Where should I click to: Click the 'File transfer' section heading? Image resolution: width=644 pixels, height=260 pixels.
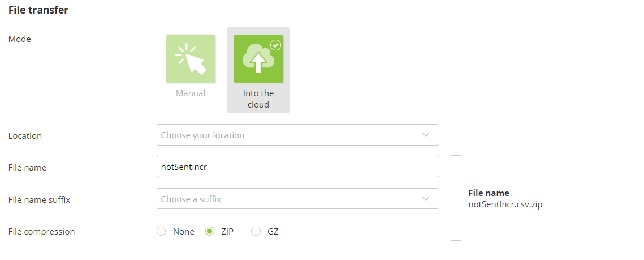tap(38, 10)
